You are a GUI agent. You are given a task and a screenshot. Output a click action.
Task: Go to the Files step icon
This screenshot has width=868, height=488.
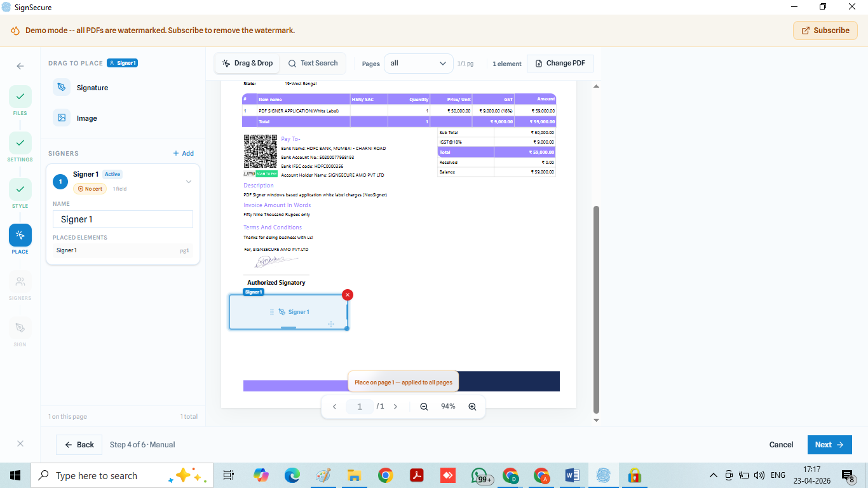point(20,97)
